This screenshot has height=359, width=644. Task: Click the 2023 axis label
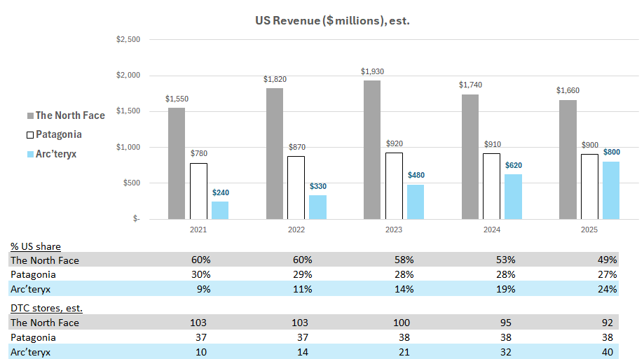coord(394,230)
